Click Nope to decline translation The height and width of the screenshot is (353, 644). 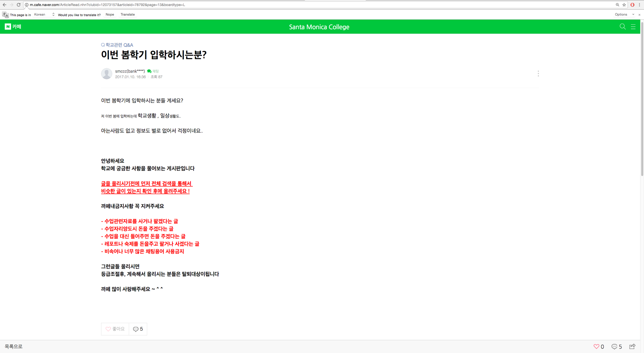(x=110, y=15)
